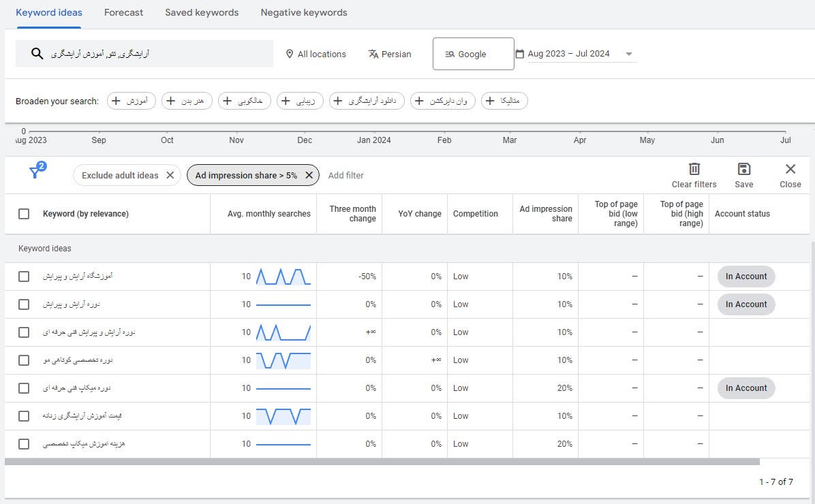
Task: Open the date range dropdown arrow
Action: [x=628, y=54]
